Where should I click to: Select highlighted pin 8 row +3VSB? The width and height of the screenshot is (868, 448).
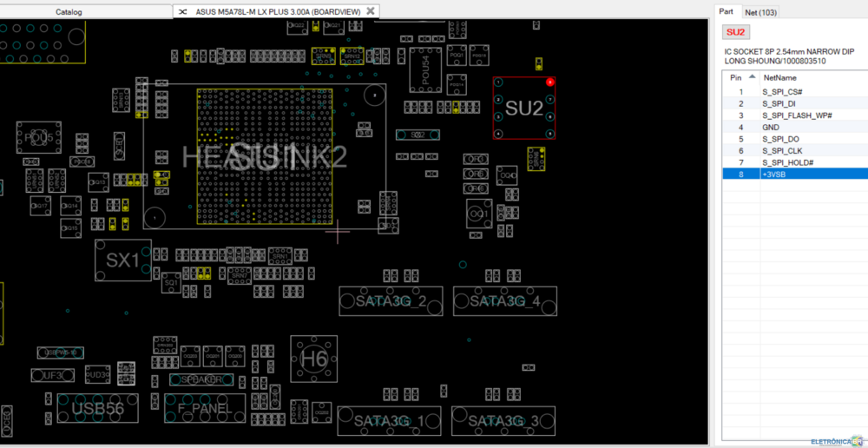pyautogui.click(x=795, y=174)
